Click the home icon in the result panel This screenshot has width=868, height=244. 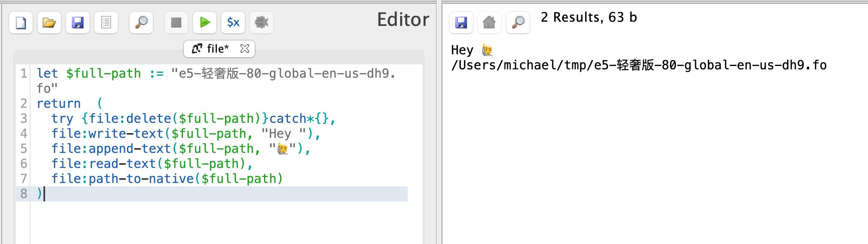click(490, 23)
